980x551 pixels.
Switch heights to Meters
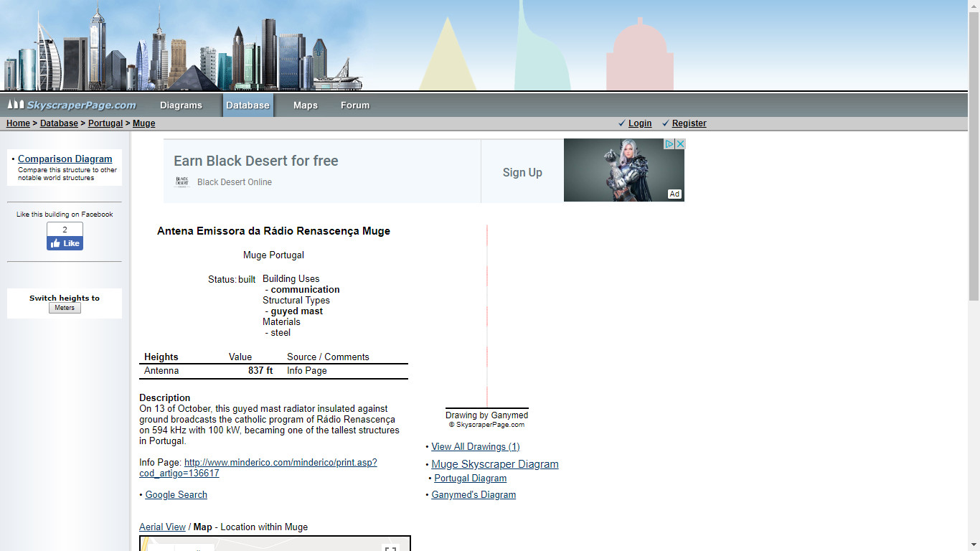65,308
